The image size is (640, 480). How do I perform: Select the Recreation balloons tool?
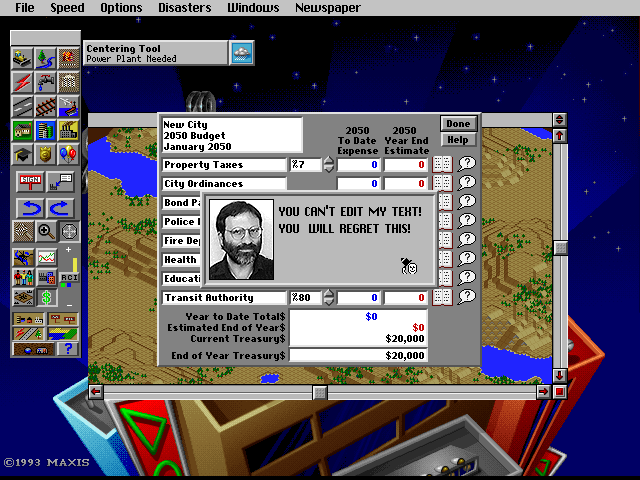[69, 154]
